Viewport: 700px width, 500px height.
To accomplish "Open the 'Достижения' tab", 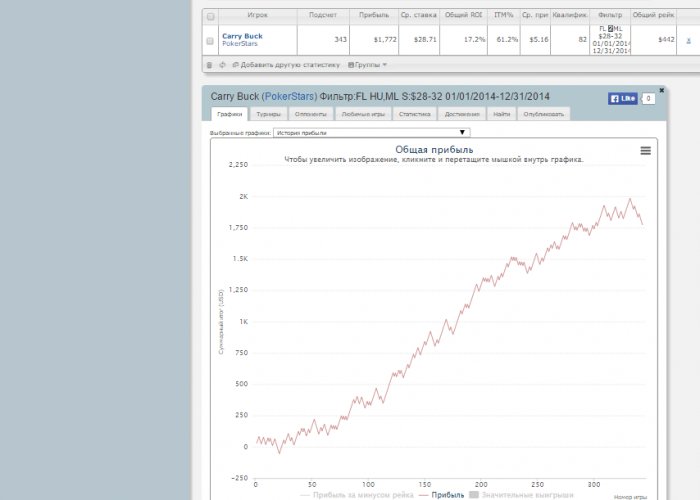I will tap(461, 114).
